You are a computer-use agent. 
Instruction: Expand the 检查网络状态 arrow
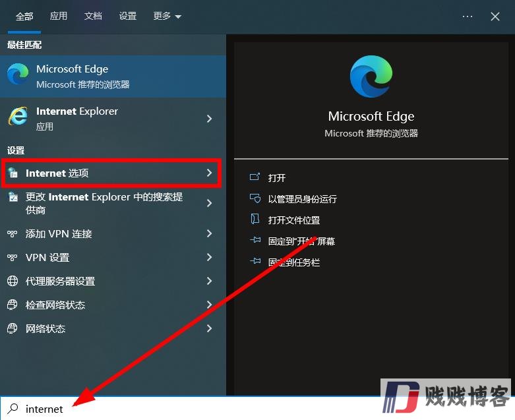point(209,305)
